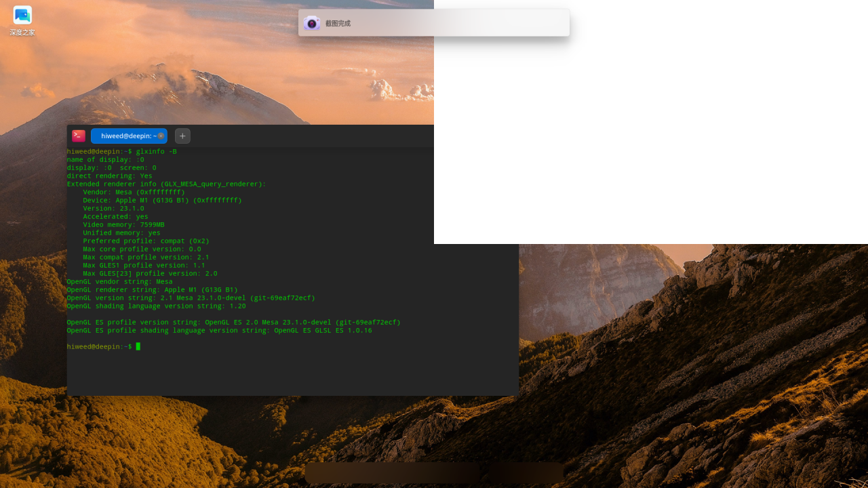Click the 'OpenGL ES profile shading language' line

(x=220, y=331)
